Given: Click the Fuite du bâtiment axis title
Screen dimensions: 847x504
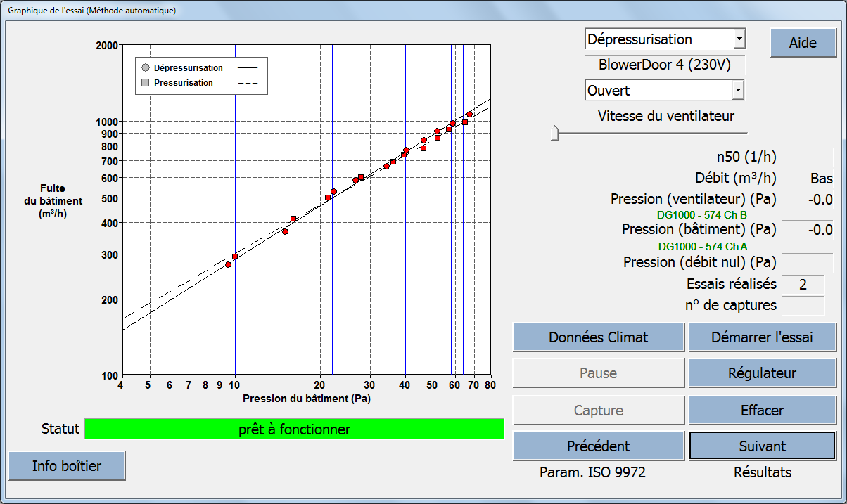Looking at the screenshot, I should click(53, 201).
